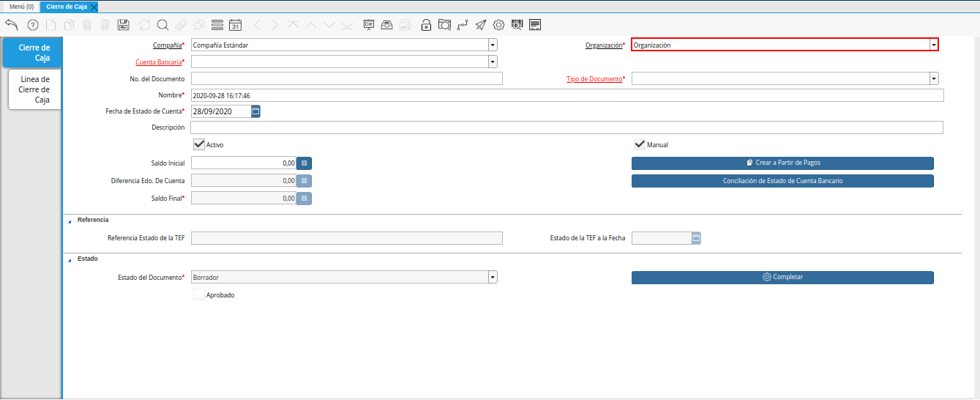This screenshot has width=980, height=400.
Task: Go to detail record right chevron
Action: (274, 25)
